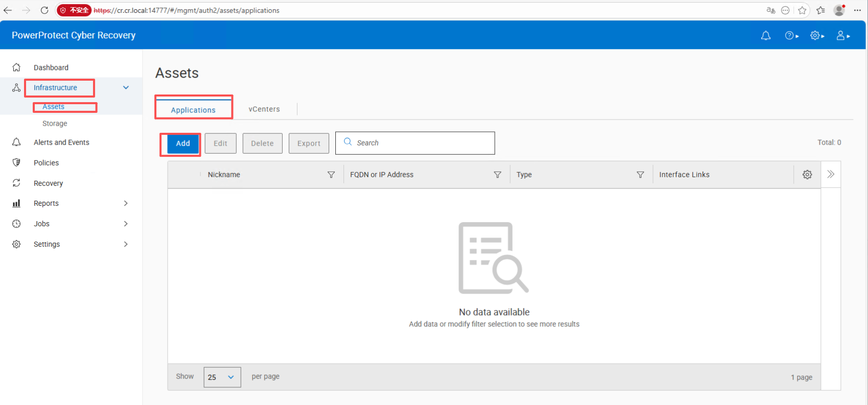Click the PowerProtect Cyber Recovery title
Screen dimensions: 868x405
(74, 35)
